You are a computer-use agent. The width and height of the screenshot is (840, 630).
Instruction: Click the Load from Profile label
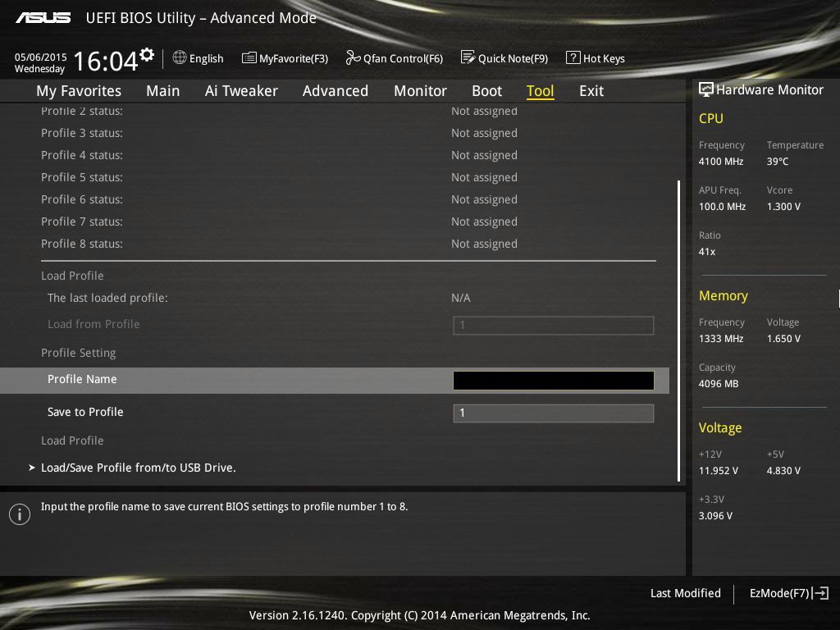[94, 324]
